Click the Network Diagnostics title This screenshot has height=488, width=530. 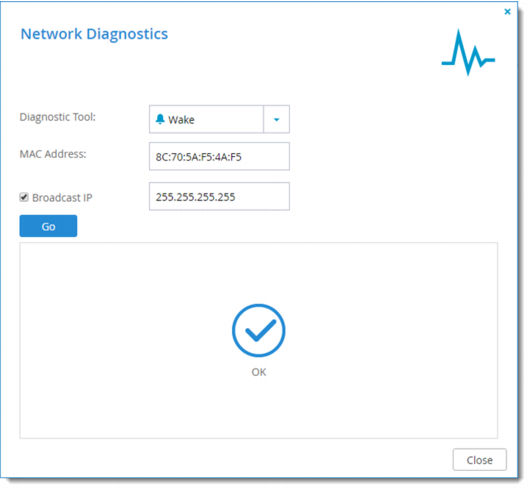94,34
